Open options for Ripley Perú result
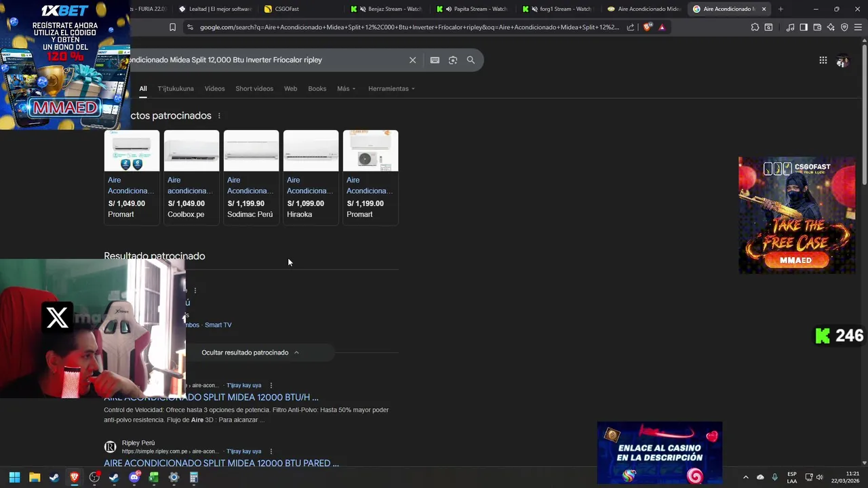The width and height of the screenshot is (868, 488). (271, 451)
